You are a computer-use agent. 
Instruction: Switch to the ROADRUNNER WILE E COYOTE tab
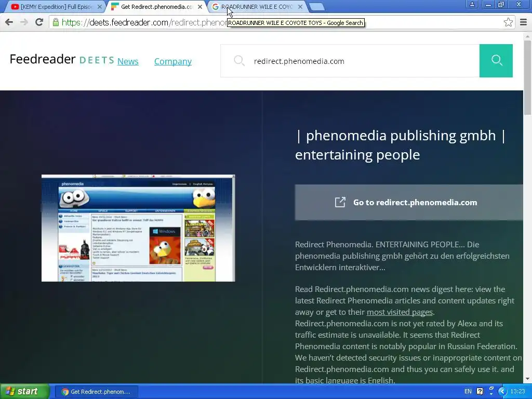pyautogui.click(x=256, y=7)
